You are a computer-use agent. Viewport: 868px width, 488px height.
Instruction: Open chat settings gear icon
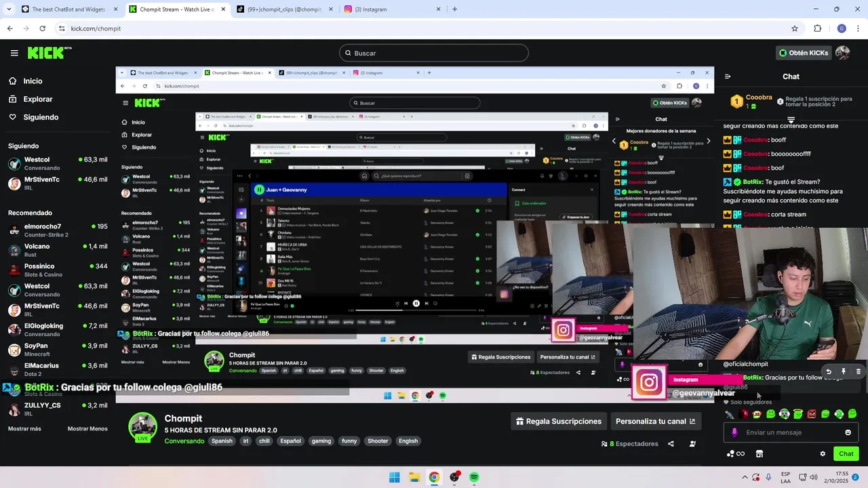(x=823, y=454)
